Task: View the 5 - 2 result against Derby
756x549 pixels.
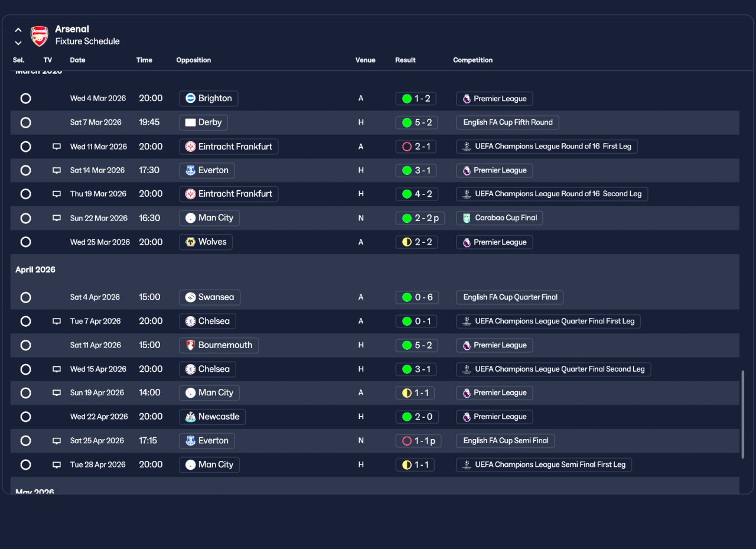Action: (x=417, y=122)
